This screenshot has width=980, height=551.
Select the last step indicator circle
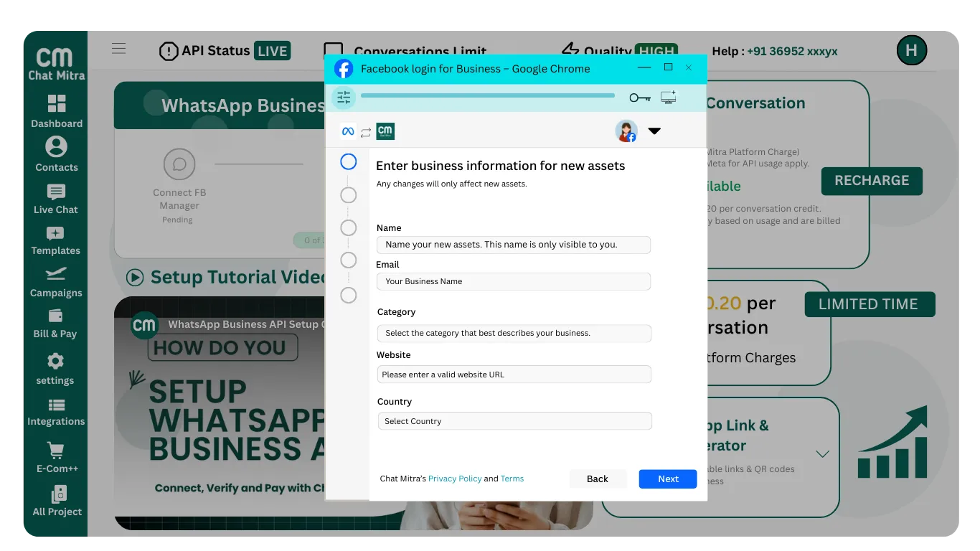pos(348,295)
